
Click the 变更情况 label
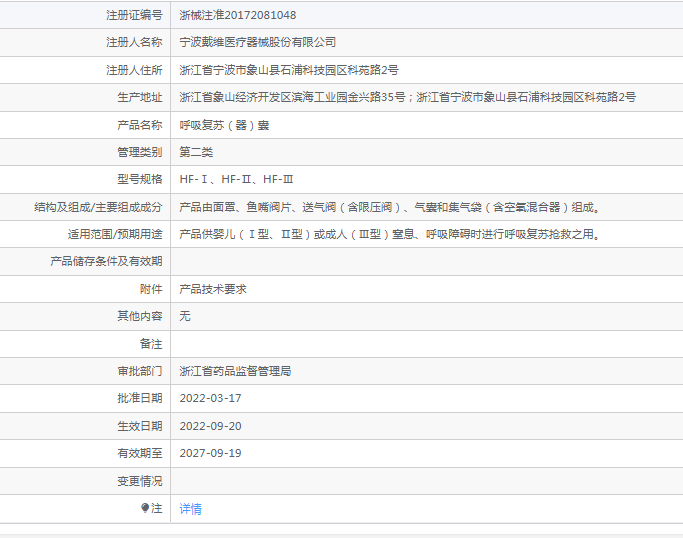coord(140,481)
